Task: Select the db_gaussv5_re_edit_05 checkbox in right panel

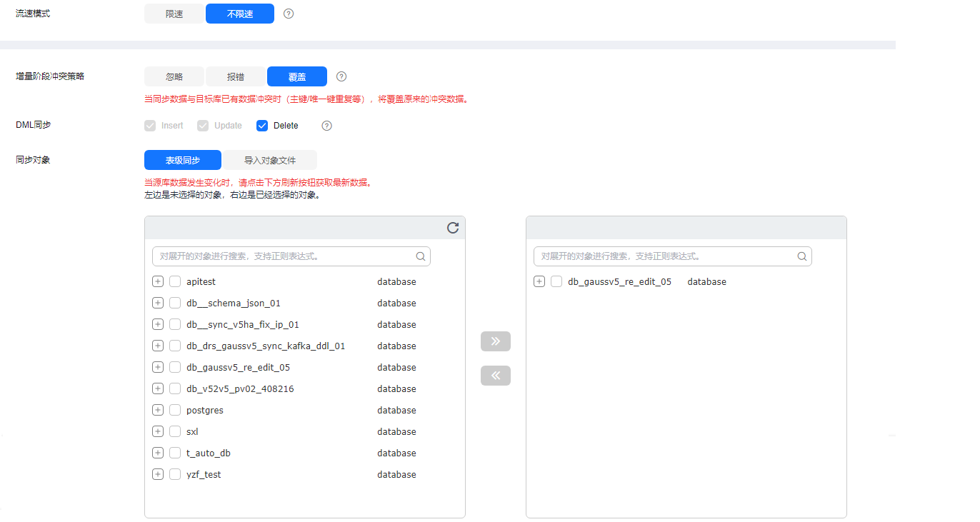Action: coord(556,281)
